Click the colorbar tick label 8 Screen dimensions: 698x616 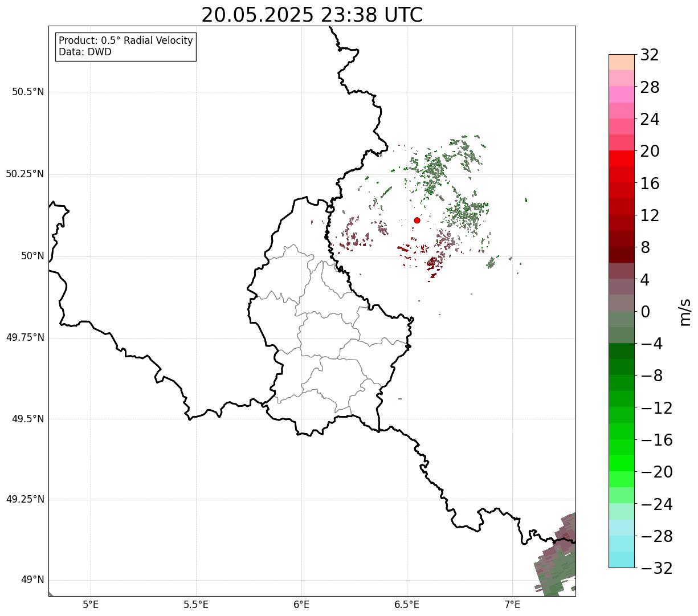tap(645, 248)
